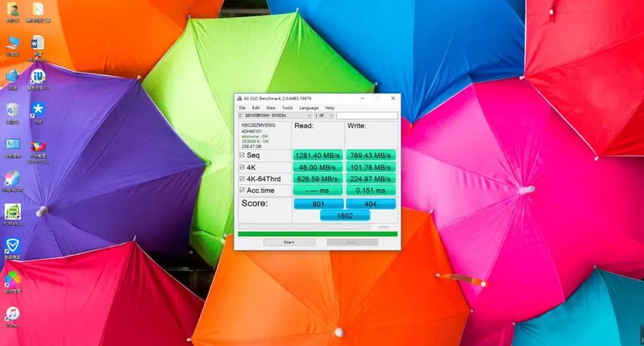Click the AS SSD Benchmark title bar icon
The width and height of the screenshot is (644, 346).
(x=239, y=98)
